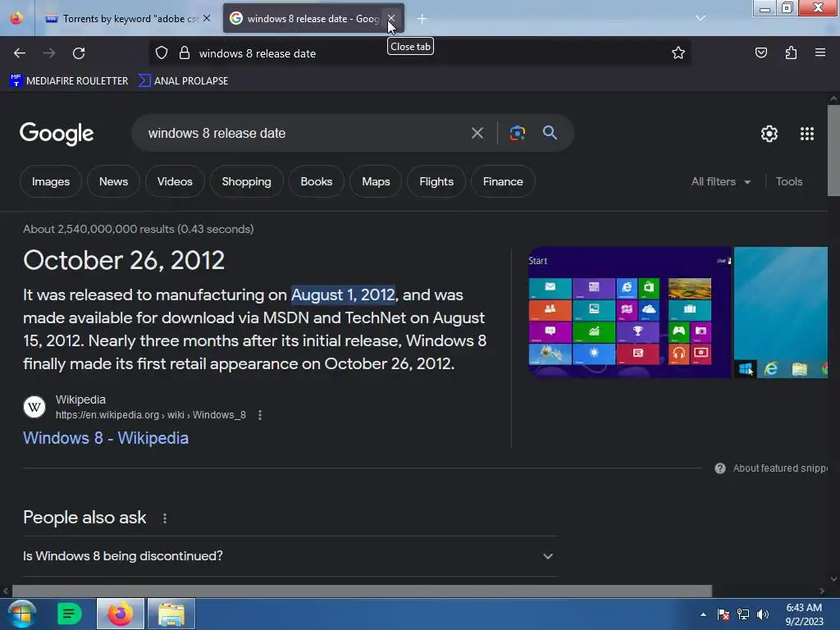
Task: Click the en.wikipedia.org result URL
Action: click(151, 414)
